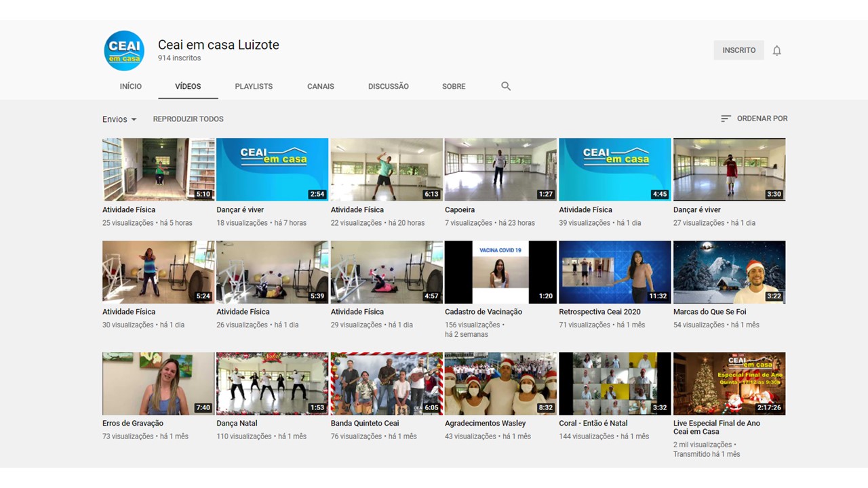Click '144 visualizações • há 1 mês' text
Screen dimensions: 868x488
tap(604, 436)
